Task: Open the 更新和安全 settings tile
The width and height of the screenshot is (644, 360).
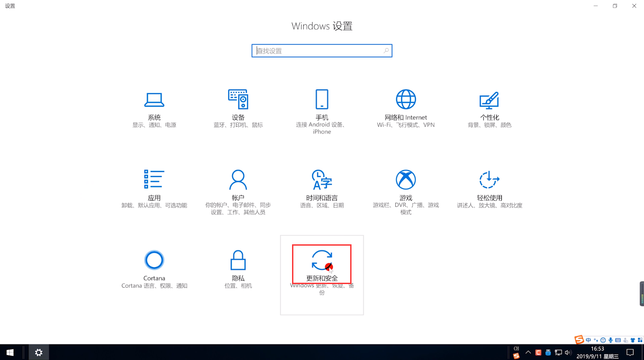Action: click(x=322, y=275)
